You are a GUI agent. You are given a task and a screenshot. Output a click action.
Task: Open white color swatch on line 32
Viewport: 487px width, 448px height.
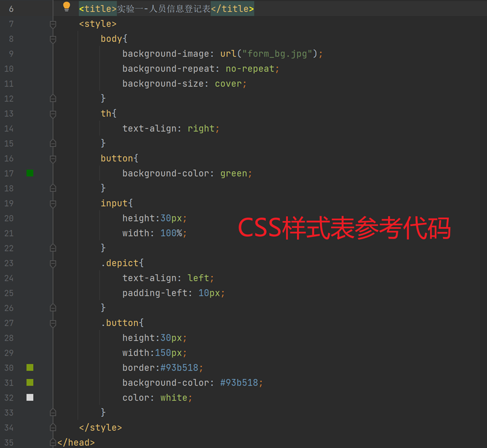pos(30,397)
